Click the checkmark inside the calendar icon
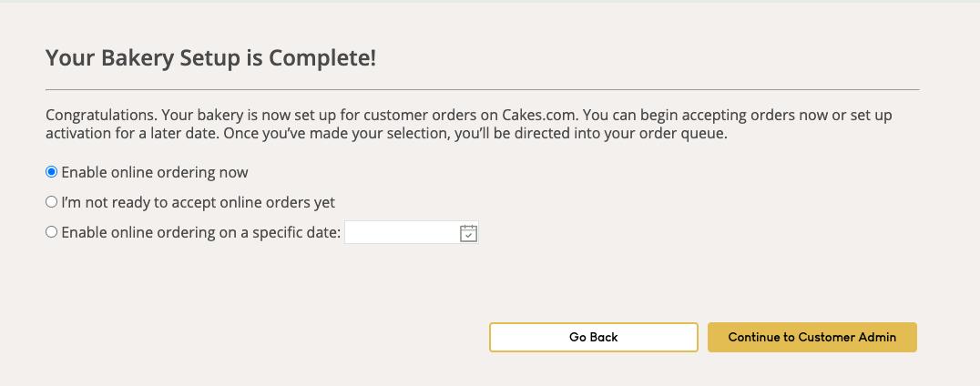980x386 pixels. (468, 235)
